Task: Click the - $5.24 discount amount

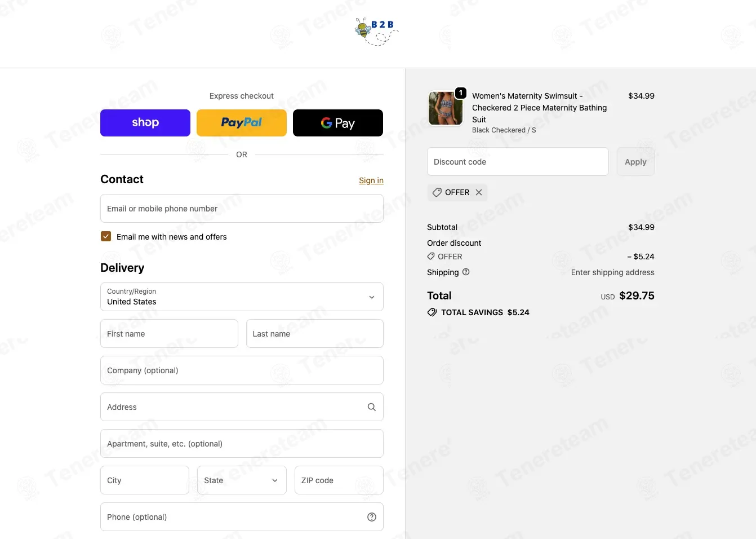Action: click(x=641, y=257)
